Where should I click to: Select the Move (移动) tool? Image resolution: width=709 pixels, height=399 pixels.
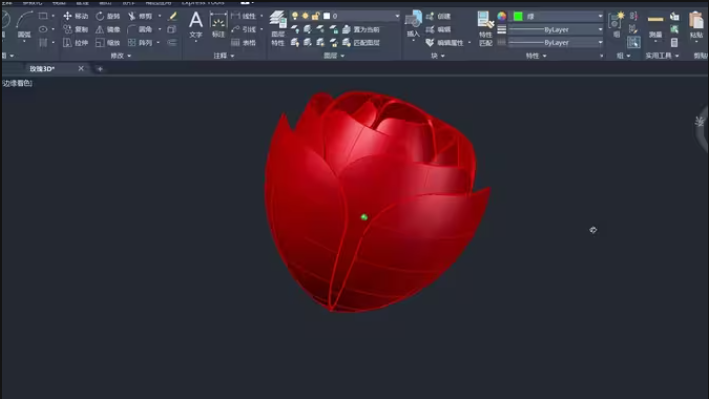tap(76, 16)
